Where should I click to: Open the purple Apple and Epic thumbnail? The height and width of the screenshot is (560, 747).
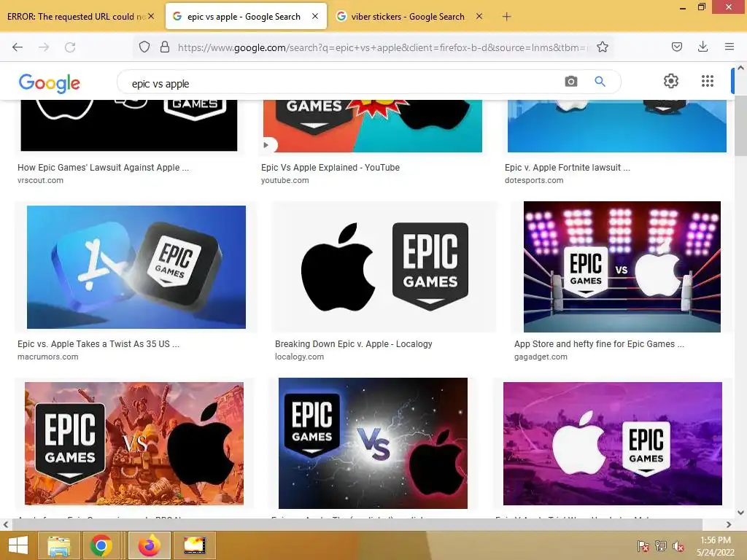click(613, 443)
